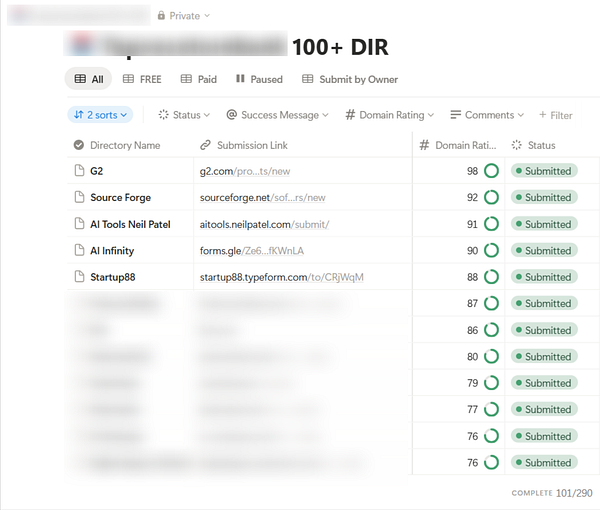
Task: Open the Domain Rating filter dropdown
Action: 390,115
